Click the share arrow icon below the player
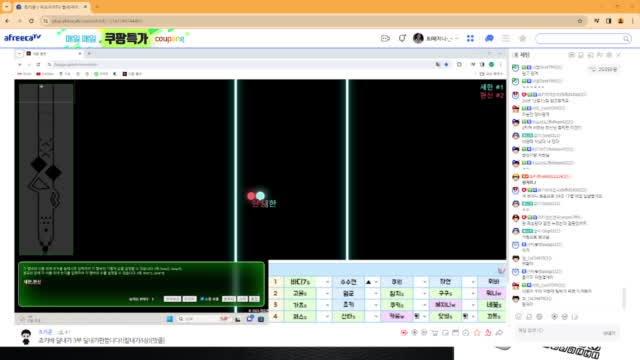 coord(499,333)
